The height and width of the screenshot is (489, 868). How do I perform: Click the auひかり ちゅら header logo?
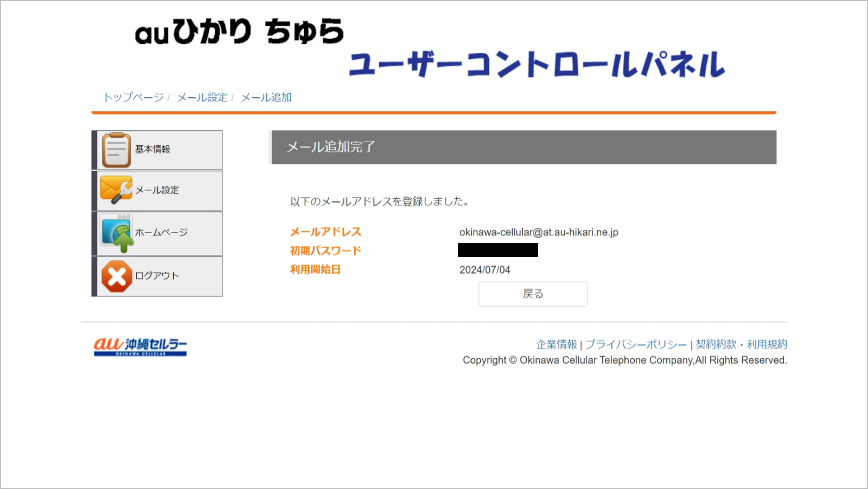[x=239, y=31]
